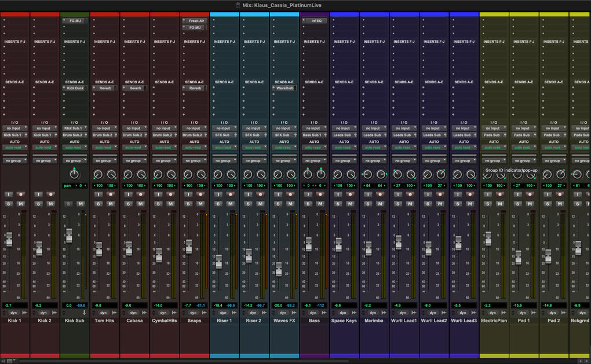The height and width of the screenshot is (364, 591).
Task: Mute the Bass track
Action: 320,204
